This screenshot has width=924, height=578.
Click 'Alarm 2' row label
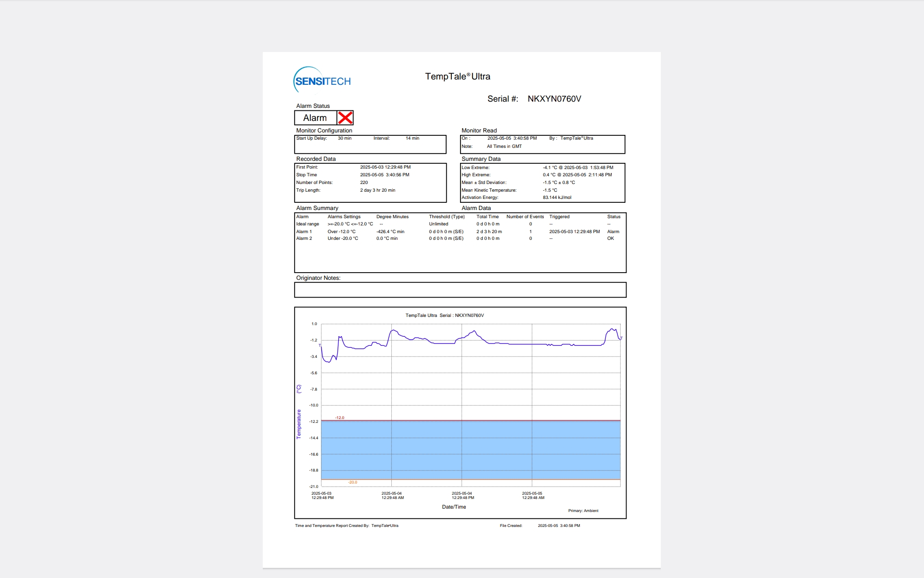[304, 238]
